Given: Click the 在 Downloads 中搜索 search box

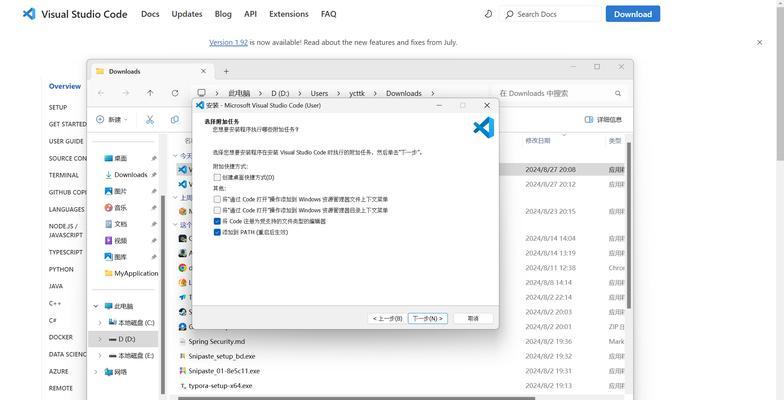Looking at the screenshot, I should pyautogui.click(x=561, y=94).
